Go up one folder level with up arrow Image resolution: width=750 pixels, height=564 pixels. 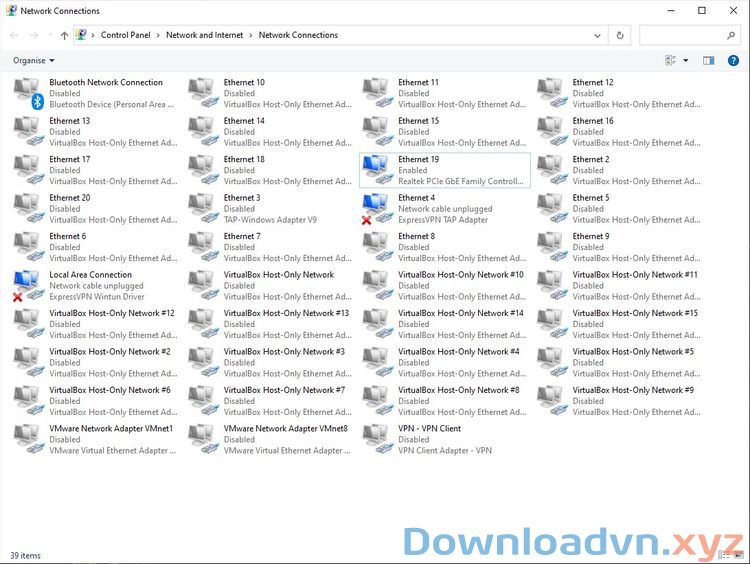point(65,35)
